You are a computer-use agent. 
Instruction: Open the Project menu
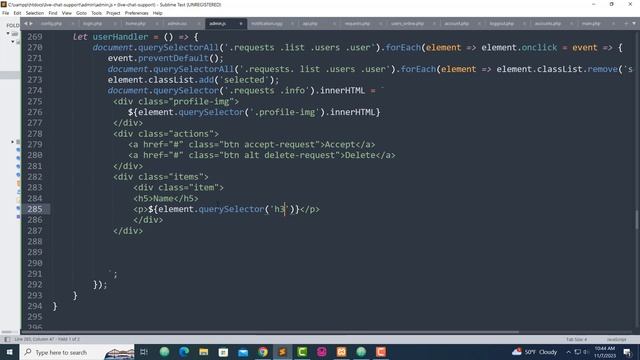(113, 13)
